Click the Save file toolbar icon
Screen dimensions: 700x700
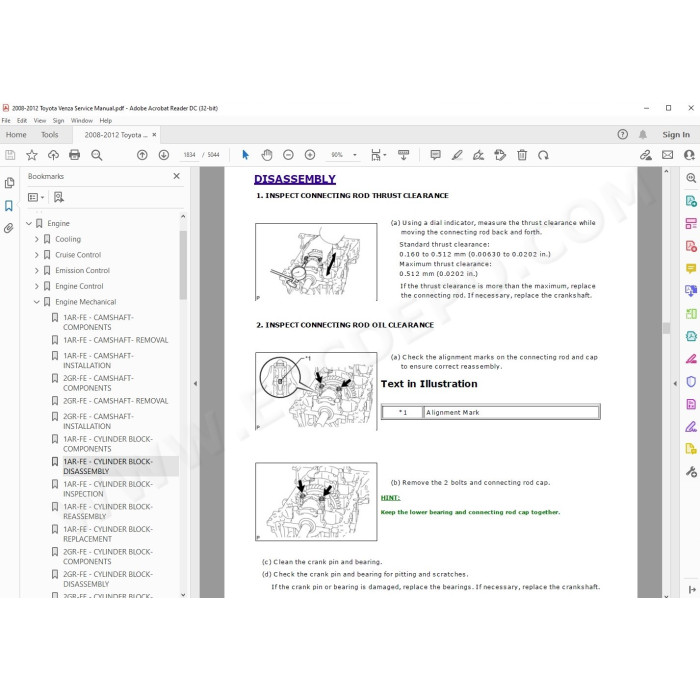10,155
